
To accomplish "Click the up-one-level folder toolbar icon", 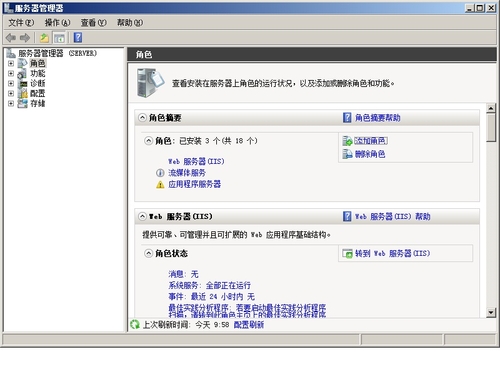I will pos(44,38).
